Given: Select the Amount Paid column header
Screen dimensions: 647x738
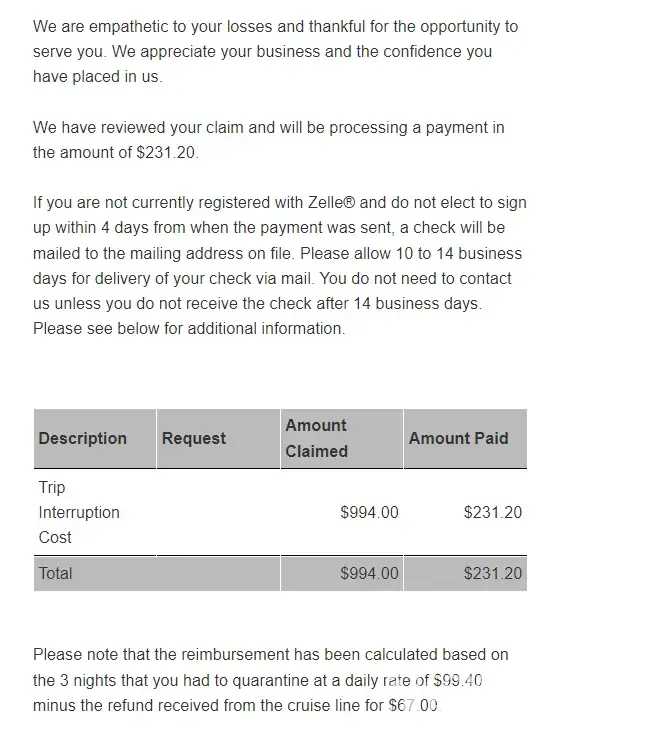Looking at the screenshot, I should point(458,438).
